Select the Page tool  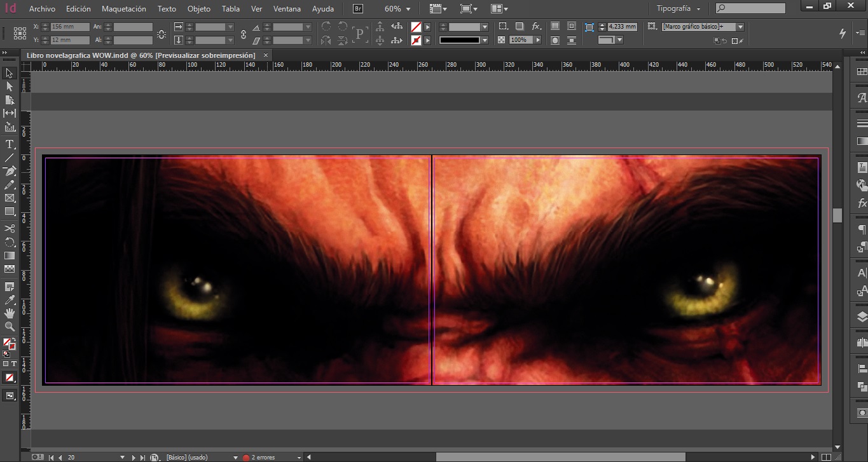click(x=10, y=100)
